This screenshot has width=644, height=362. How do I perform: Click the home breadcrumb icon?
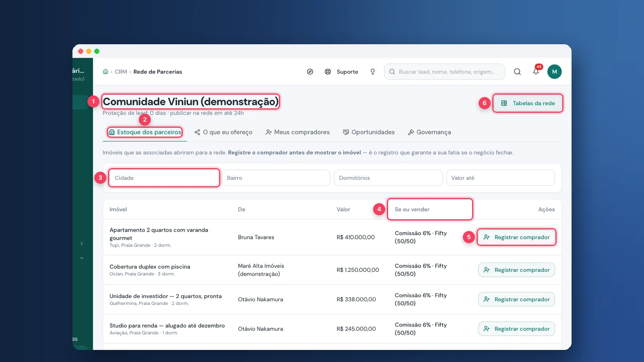(x=105, y=72)
